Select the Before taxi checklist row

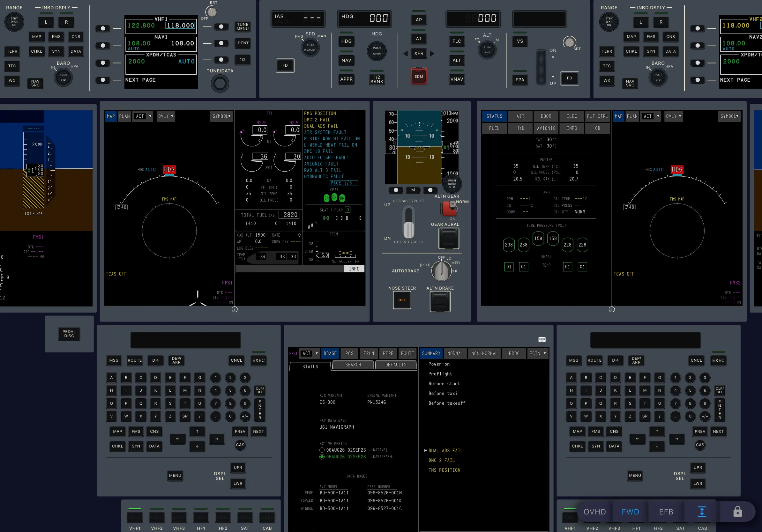443,393
